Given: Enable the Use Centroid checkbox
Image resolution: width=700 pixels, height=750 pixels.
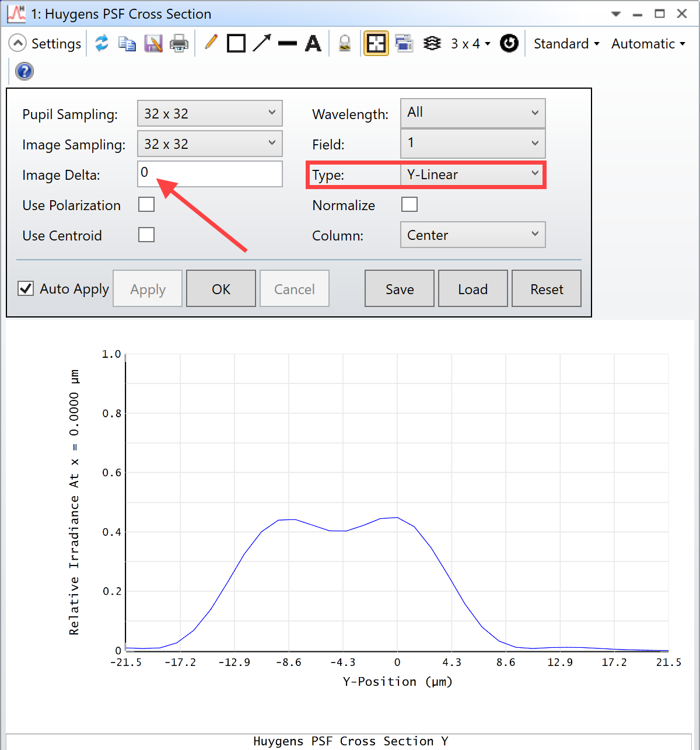Looking at the screenshot, I should tap(146, 235).
